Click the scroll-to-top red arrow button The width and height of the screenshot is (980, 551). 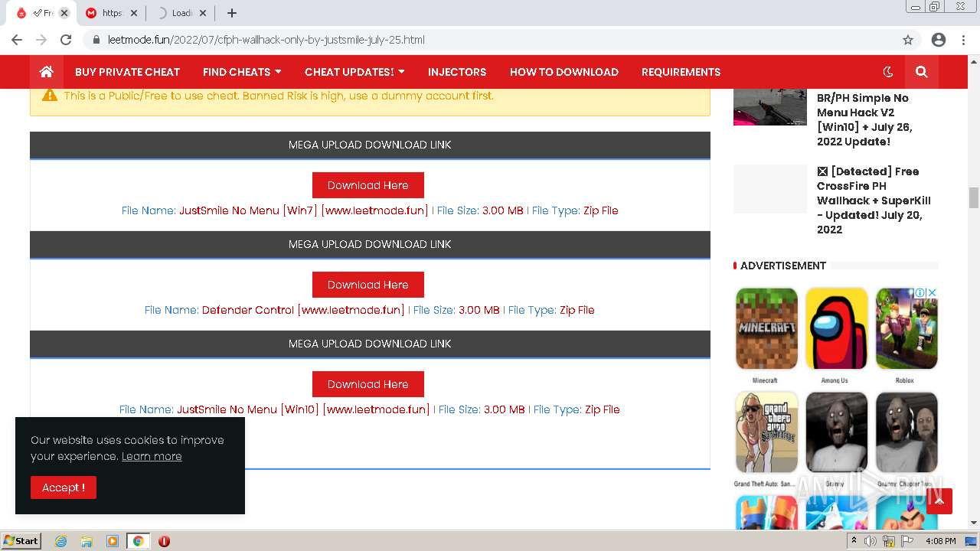(939, 501)
